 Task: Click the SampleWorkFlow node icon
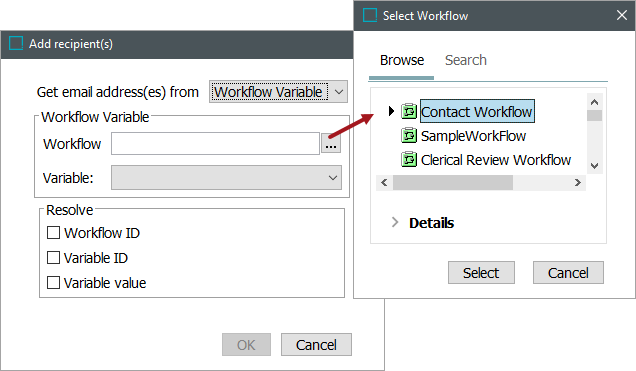409,135
